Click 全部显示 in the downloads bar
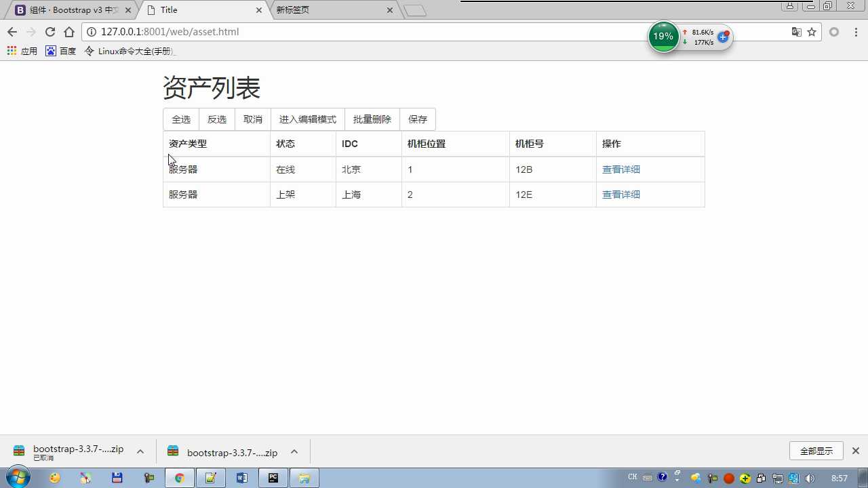 click(x=816, y=451)
